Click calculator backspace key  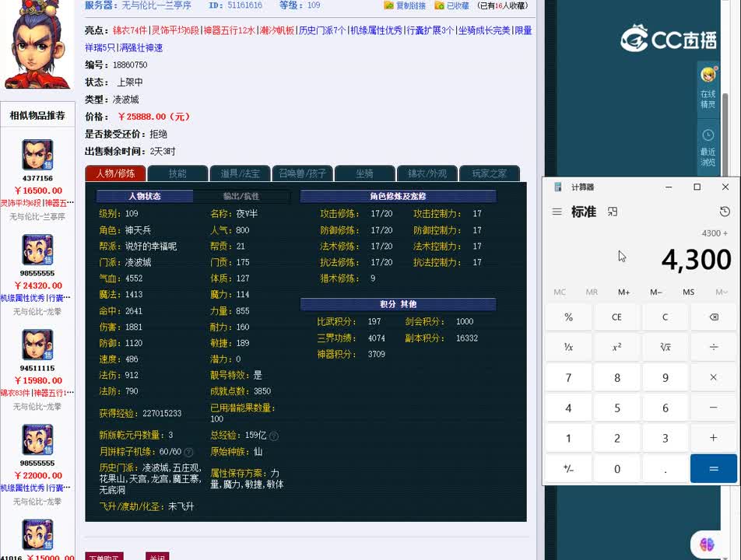[714, 317]
